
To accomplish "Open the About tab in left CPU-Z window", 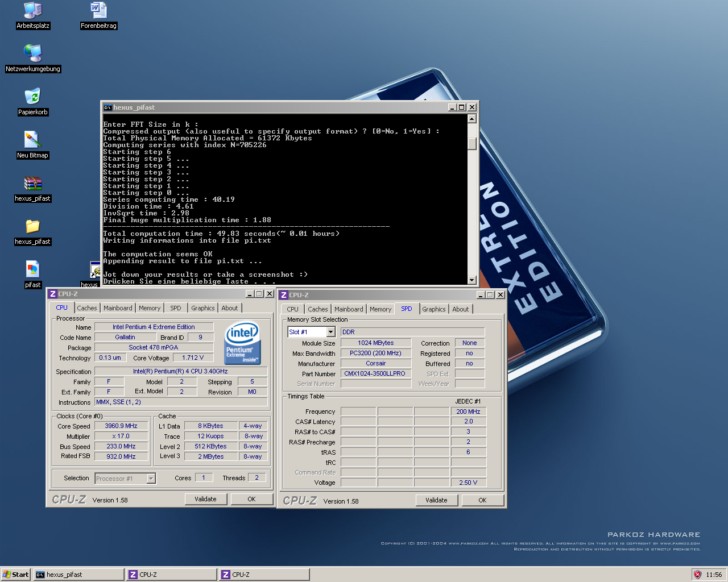I will (230, 308).
